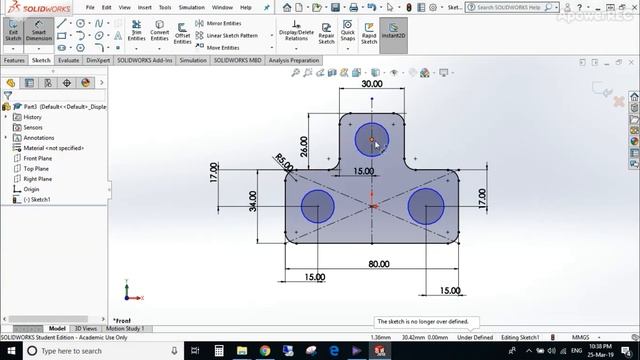The image size is (640, 360).
Task: Switch to the Features tab
Action: click(x=14, y=60)
